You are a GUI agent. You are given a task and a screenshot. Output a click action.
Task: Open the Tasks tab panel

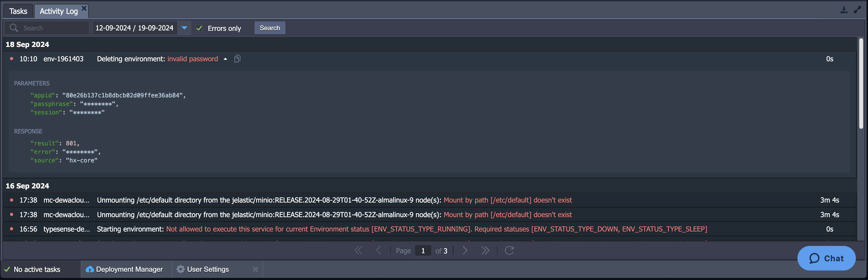click(18, 10)
